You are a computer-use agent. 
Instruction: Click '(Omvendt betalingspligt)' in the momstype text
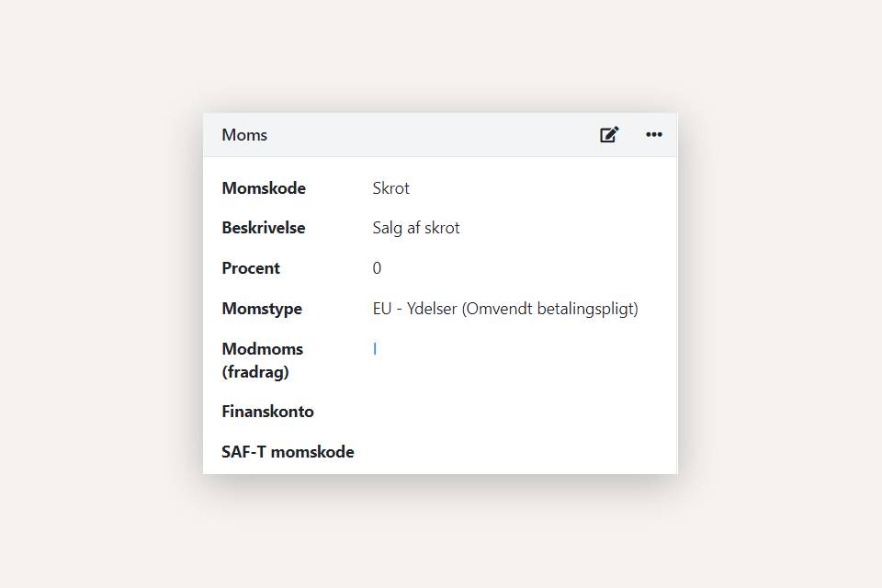(550, 309)
